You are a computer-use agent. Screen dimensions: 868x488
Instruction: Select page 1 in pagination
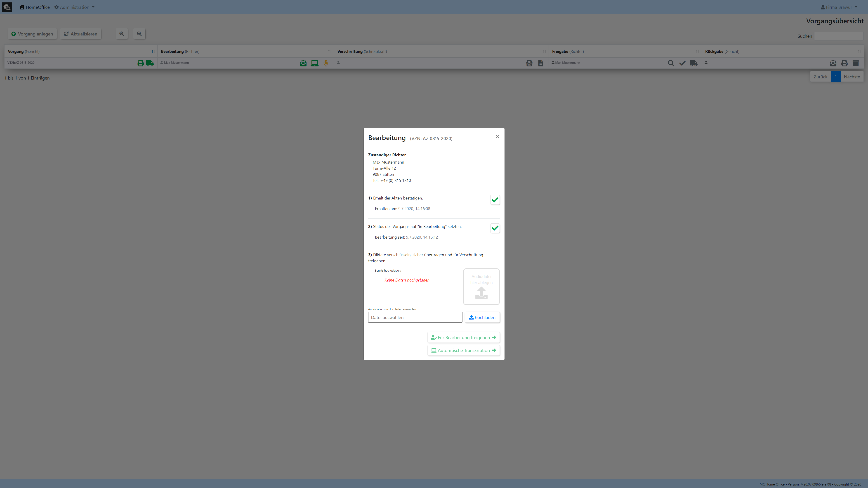point(835,77)
